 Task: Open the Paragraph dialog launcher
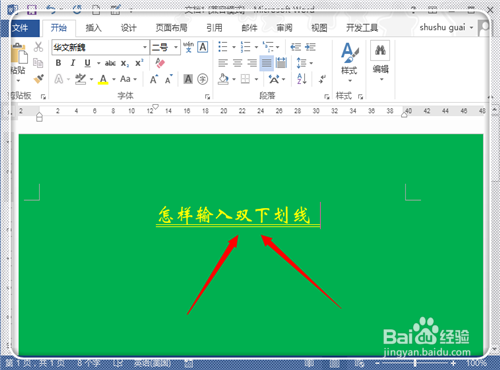327,97
